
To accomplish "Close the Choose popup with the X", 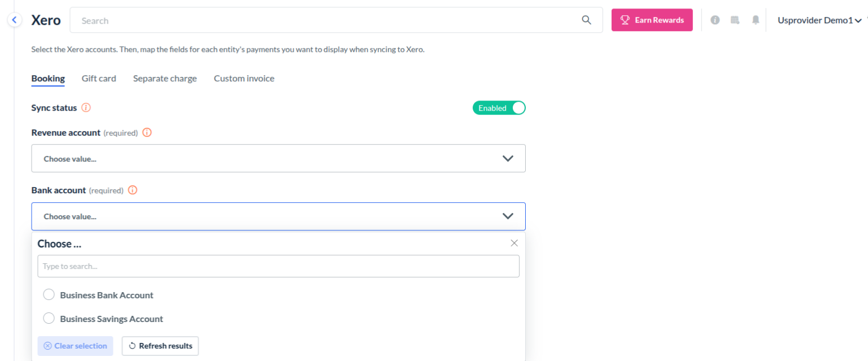I will [x=514, y=243].
